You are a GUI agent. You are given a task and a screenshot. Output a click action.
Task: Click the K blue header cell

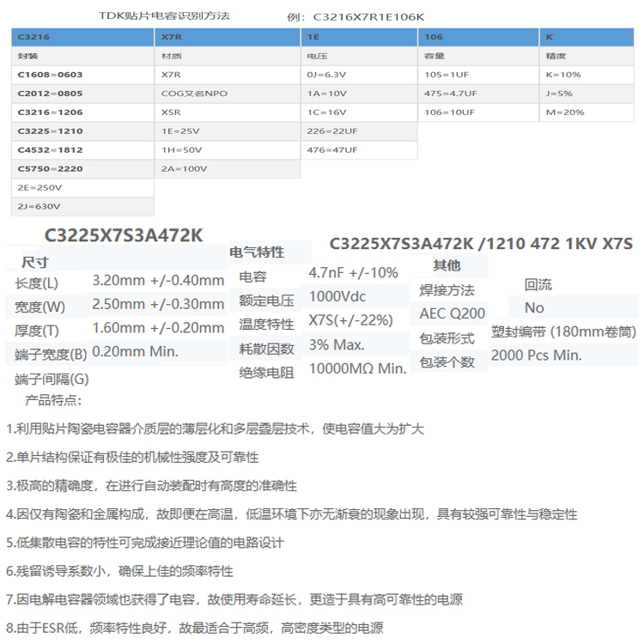[x=587, y=37]
